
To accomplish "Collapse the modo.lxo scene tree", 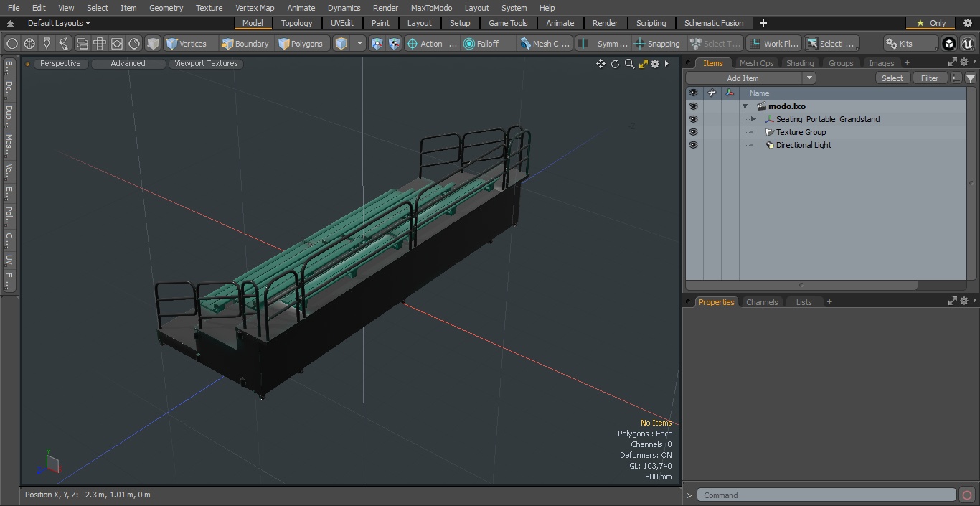I will tap(745, 106).
